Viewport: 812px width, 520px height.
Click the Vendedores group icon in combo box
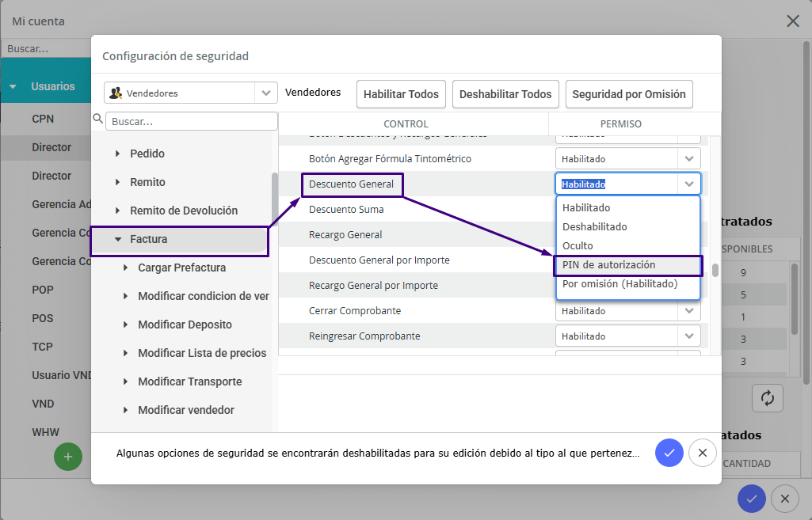point(116,93)
